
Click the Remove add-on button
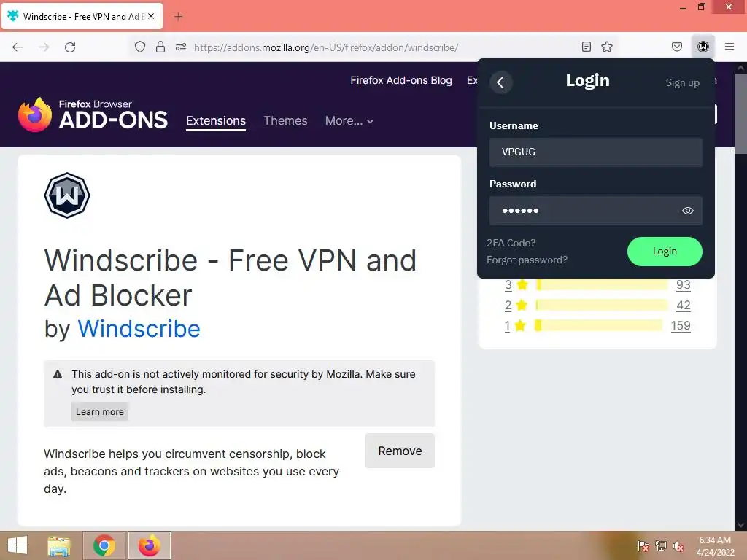[x=400, y=451]
